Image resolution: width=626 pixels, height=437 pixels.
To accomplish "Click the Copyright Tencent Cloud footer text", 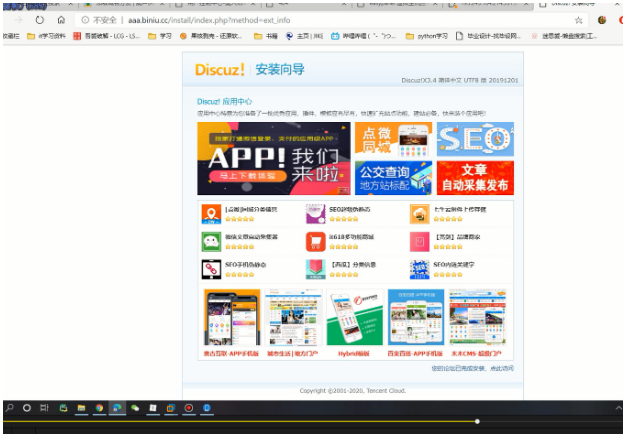I will point(353,391).
